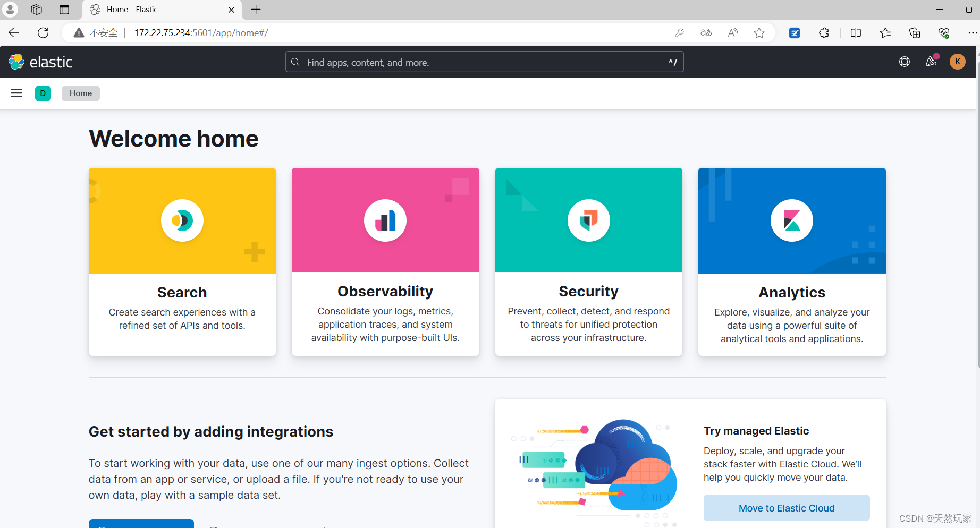Click the cloud illustration image
The width and height of the screenshot is (980, 528).
pos(594,473)
